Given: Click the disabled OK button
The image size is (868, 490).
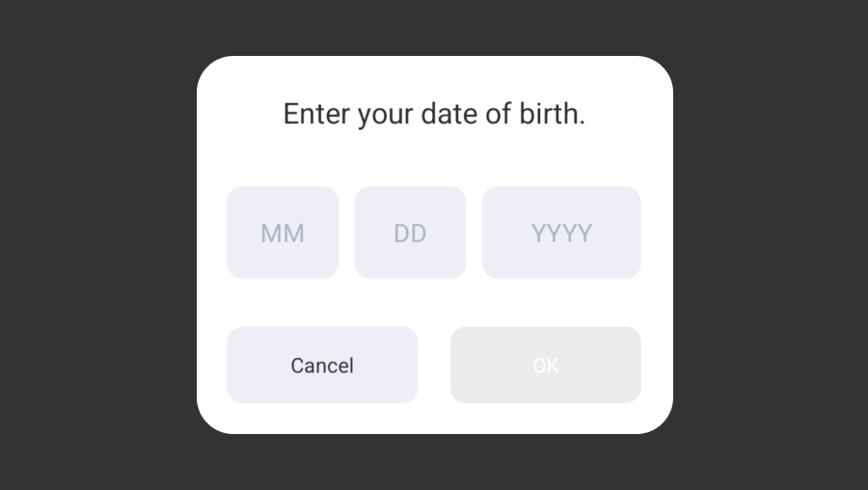Looking at the screenshot, I should (545, 365).
